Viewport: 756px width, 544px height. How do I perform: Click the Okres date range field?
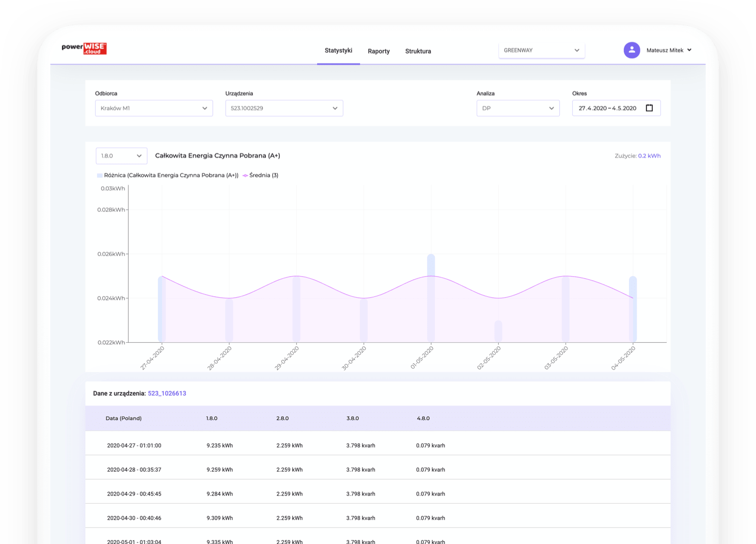(x=616, y=108)
